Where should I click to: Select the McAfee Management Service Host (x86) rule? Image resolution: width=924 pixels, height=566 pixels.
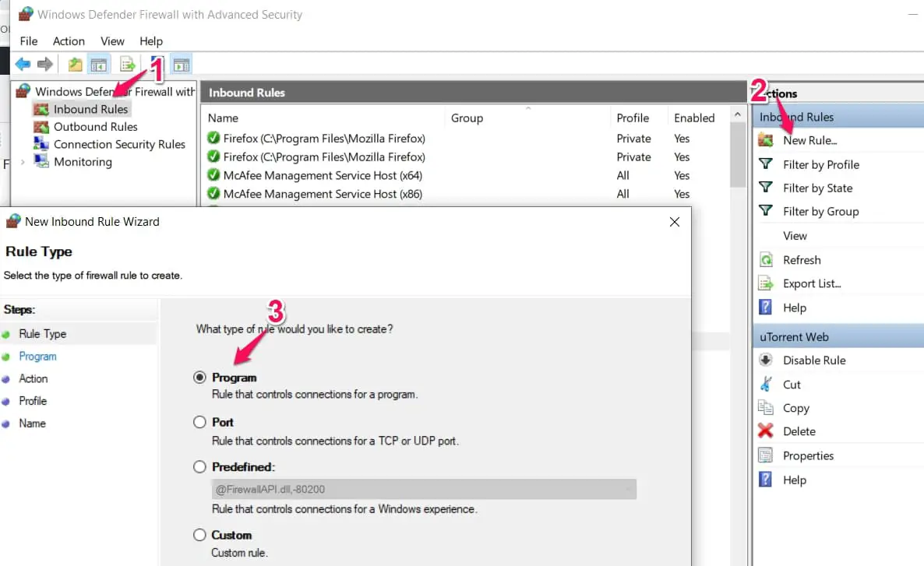(323, 194)
